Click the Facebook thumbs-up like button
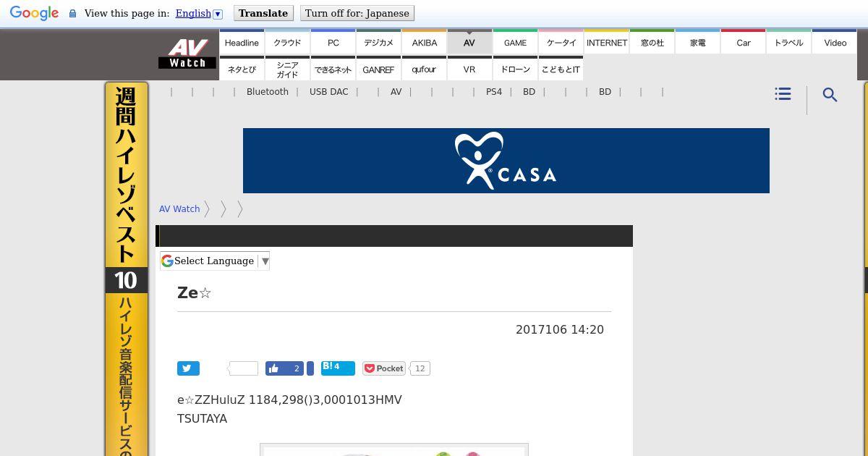Image resolution: width=868 pixels, height=456 pixels. (285, 368)
